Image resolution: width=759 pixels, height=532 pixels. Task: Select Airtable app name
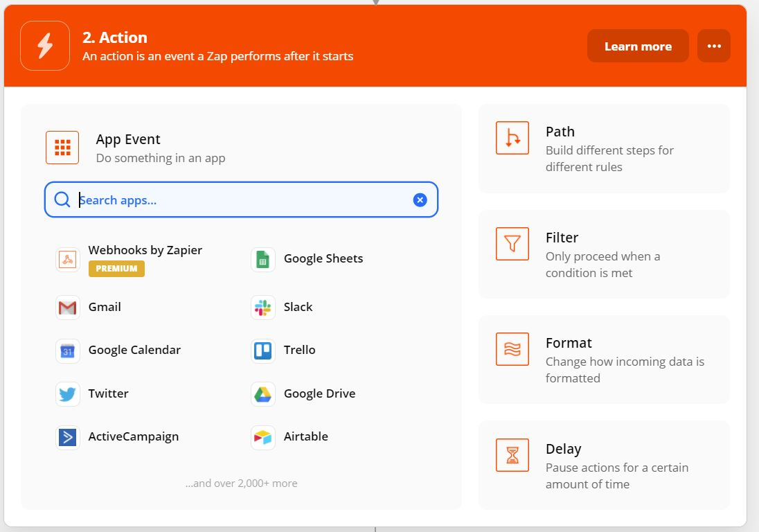pyautogui.click(x=306, y=436)
